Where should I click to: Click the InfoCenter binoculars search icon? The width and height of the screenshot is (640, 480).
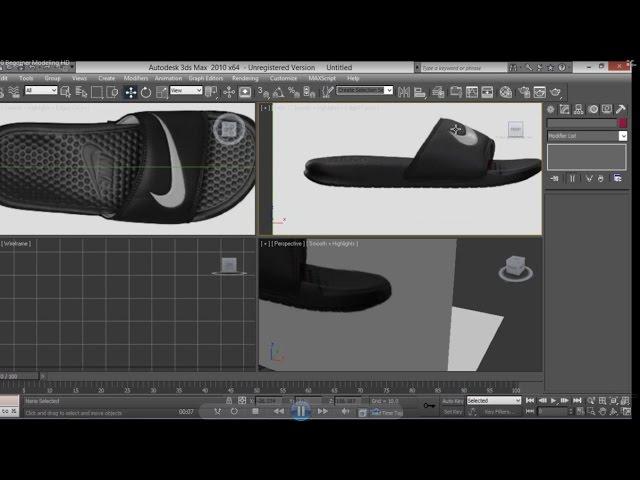click(513, 67)
